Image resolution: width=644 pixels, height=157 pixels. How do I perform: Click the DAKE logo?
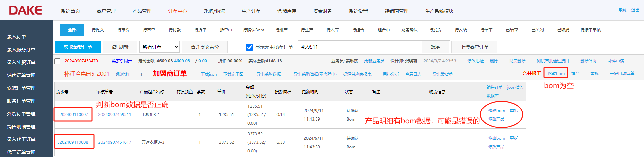click(26, 10)
